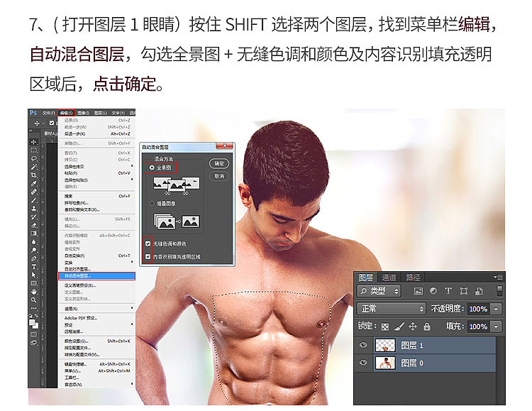Click 取消 in Auto-Blend dialog
Viewport: 532px width, 411px height.
(x=219, y=176)
